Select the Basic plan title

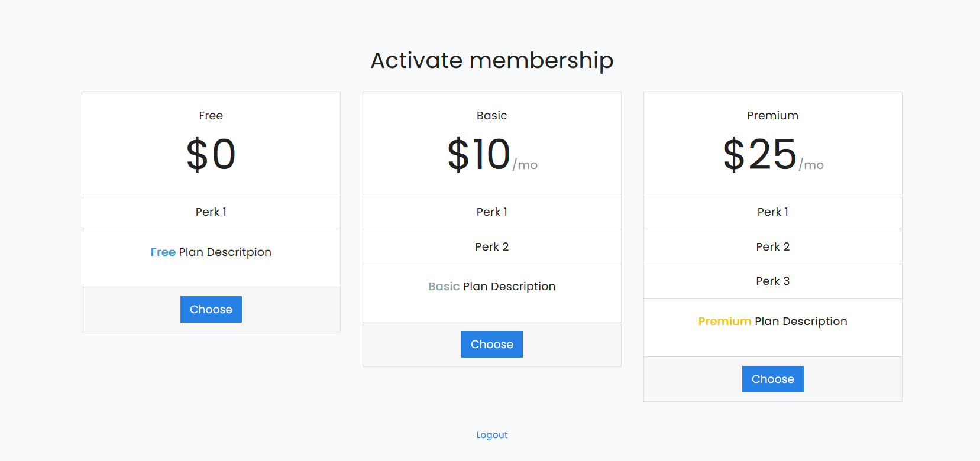(492, 116)
